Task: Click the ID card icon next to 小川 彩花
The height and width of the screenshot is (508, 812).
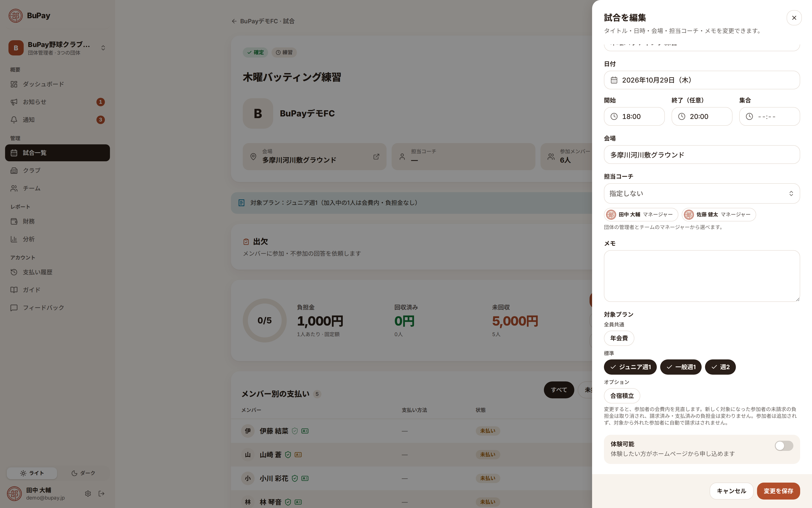Action: pyautogui.click(x=305, y=478)
